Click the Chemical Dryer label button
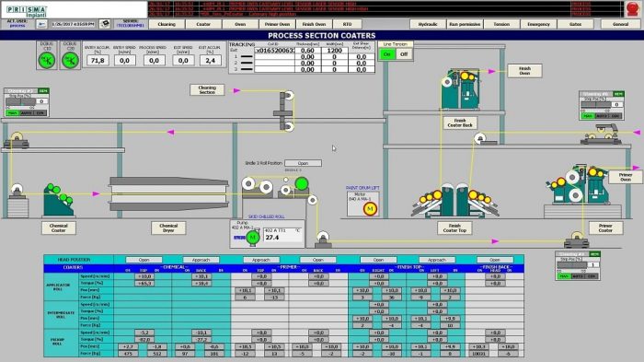644x362 pixels. pyautogui.click(x=168, y=228)
